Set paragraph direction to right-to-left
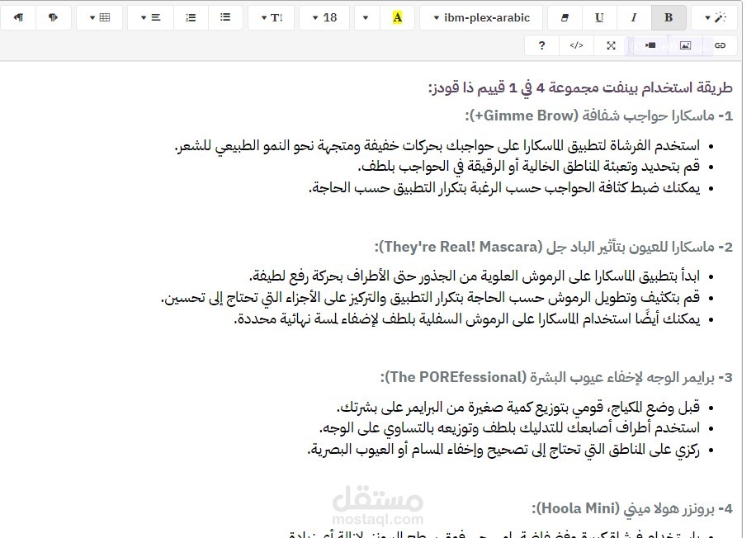This screenshot has width=756, height=538. click(18, 17)
